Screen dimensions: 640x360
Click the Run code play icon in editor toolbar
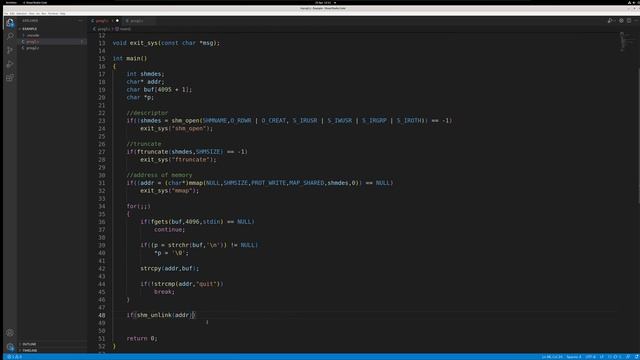click(x=610, y=20)
